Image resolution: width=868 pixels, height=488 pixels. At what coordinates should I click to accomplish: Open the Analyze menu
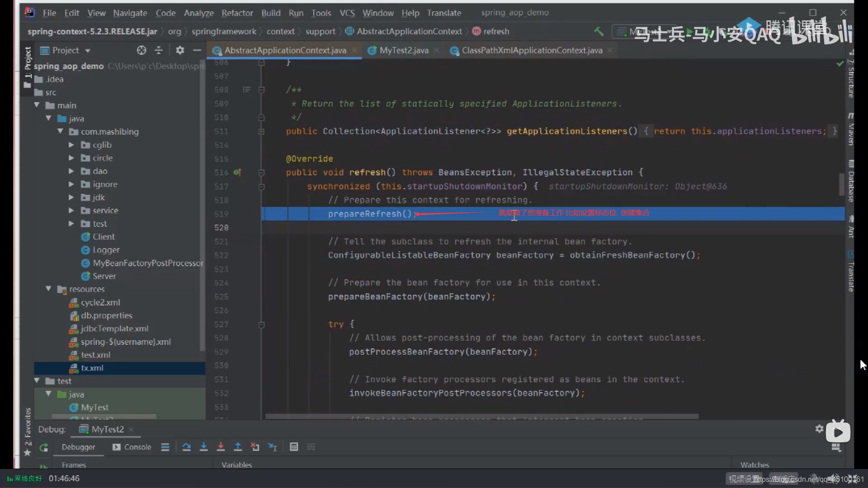[x=198, y=13]
